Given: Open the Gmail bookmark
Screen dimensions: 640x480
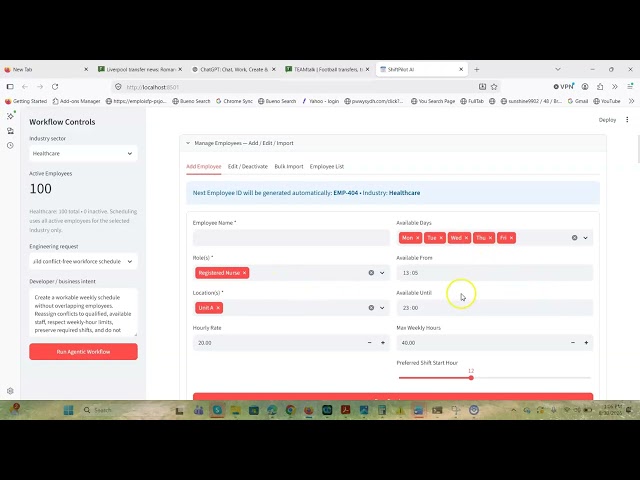Looking at the screenshot, I should 578,101.
